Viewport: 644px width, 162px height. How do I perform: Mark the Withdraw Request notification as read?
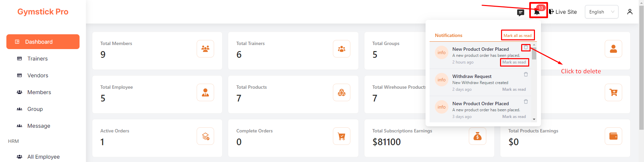click(514, 89)
